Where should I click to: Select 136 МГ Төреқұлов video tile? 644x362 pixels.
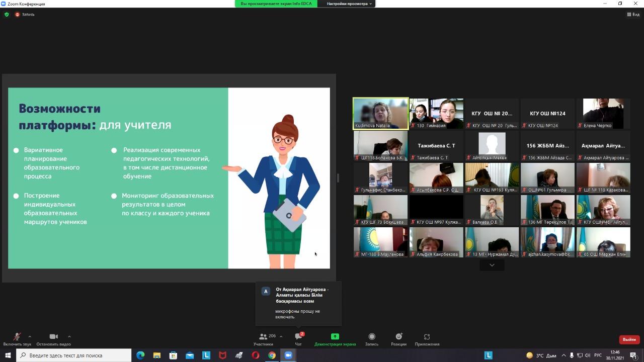pos(547,210)
